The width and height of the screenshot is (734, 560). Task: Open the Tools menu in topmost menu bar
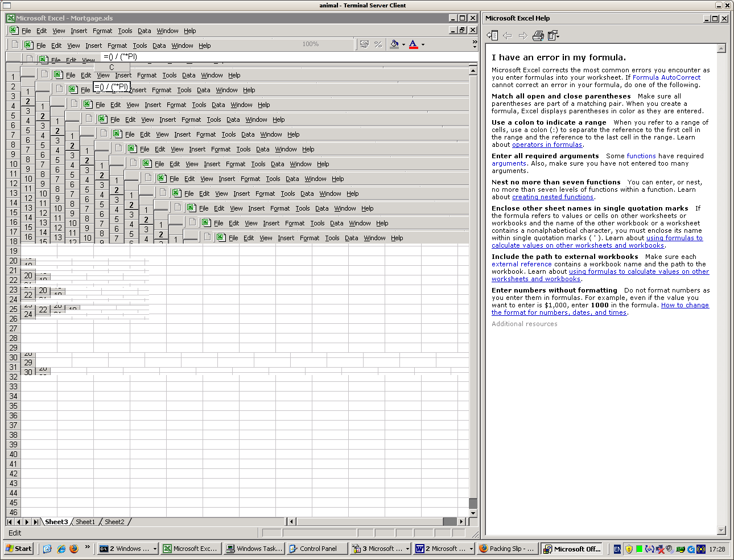coord(125,31)
